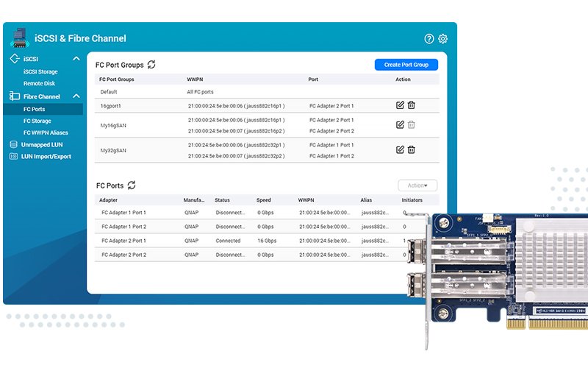Refresh the FC Port Groups list
This screenshot has width=588, height=368.
click(x=151, y=65)
